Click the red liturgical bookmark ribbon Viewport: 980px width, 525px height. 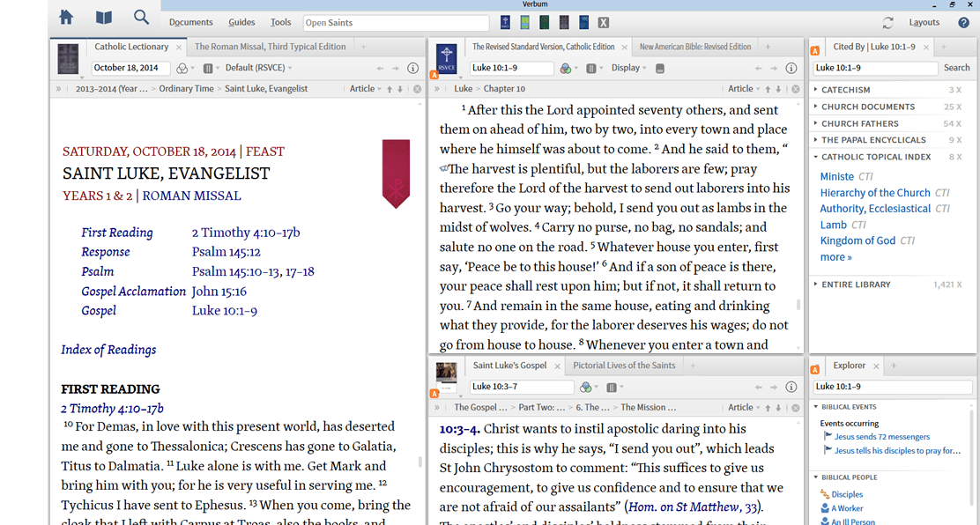(x=396, y=174)
